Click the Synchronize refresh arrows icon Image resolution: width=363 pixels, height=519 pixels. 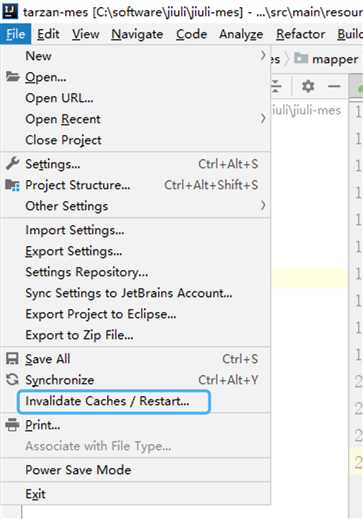click(13, 380)
